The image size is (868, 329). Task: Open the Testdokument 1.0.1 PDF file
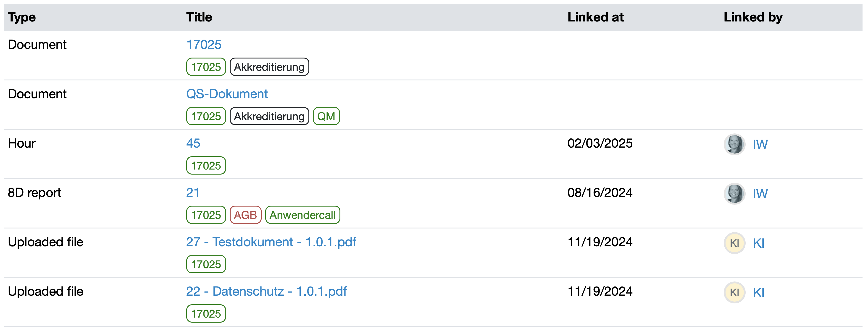pyautogui.click(x=271, y=242)
